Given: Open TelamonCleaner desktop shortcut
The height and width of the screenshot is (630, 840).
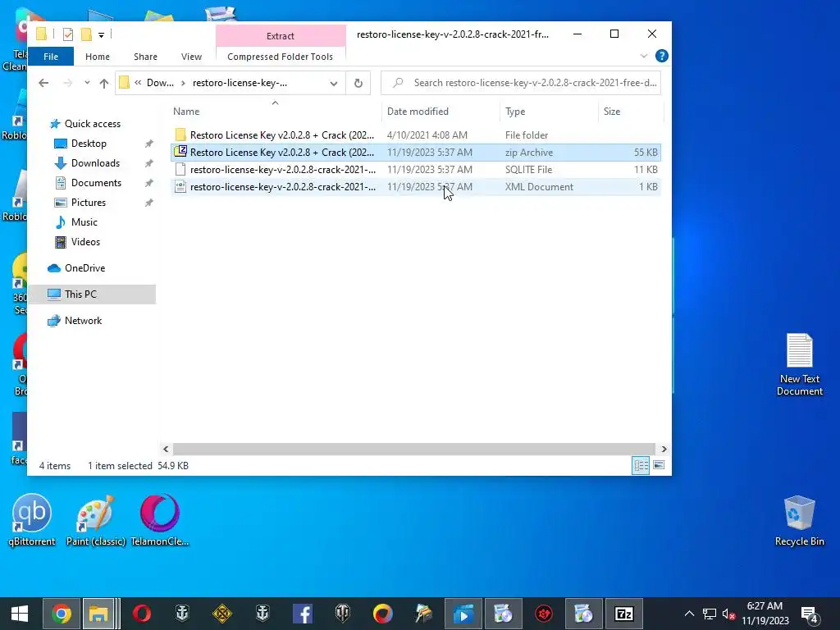Looking at the screenshot, I should tap(160, 519).
